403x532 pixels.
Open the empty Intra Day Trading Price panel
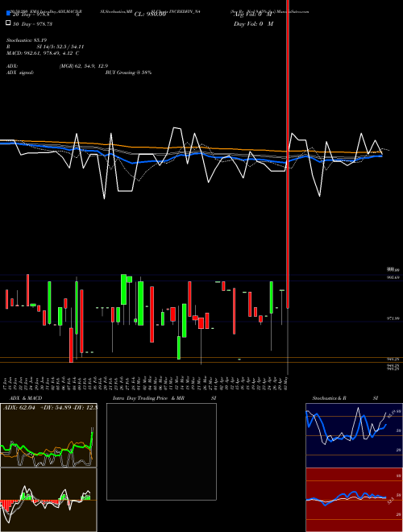161,451
